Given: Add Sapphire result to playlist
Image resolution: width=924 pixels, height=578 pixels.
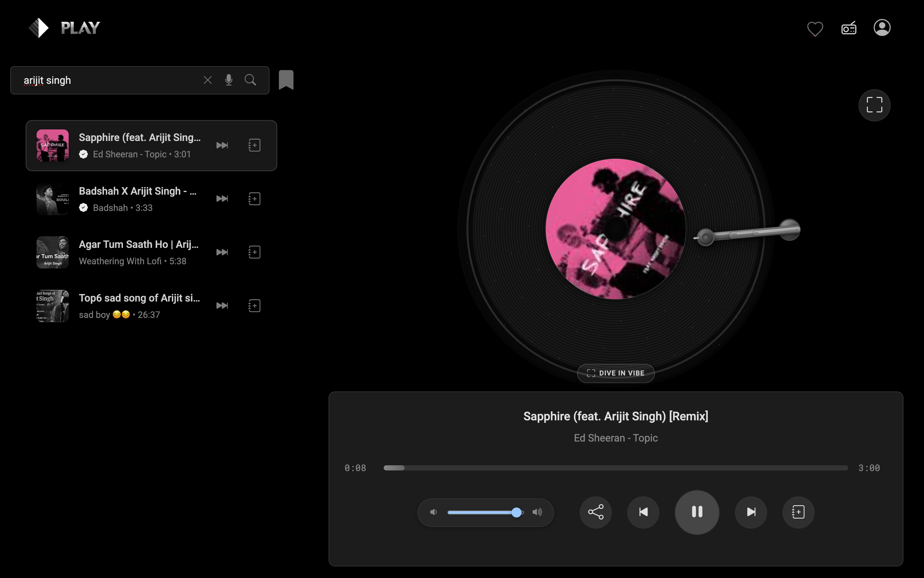Looking at the screenshot, I should 254,145.
